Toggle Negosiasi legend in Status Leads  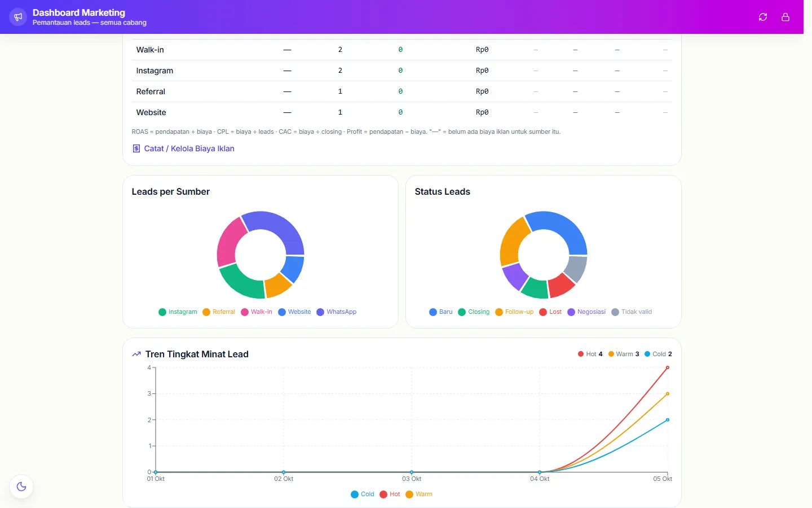click(x=586, y=312)
